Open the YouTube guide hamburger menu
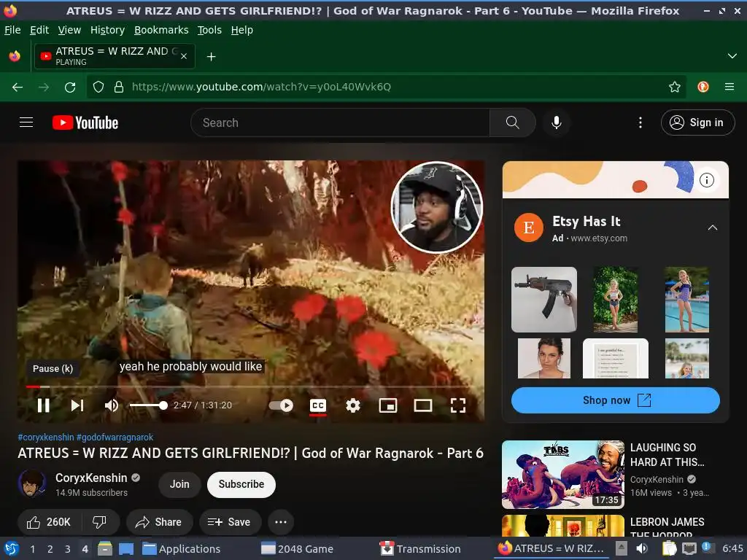Image resolution: width=747 pixels, height=560 pixels. (26, 122)
